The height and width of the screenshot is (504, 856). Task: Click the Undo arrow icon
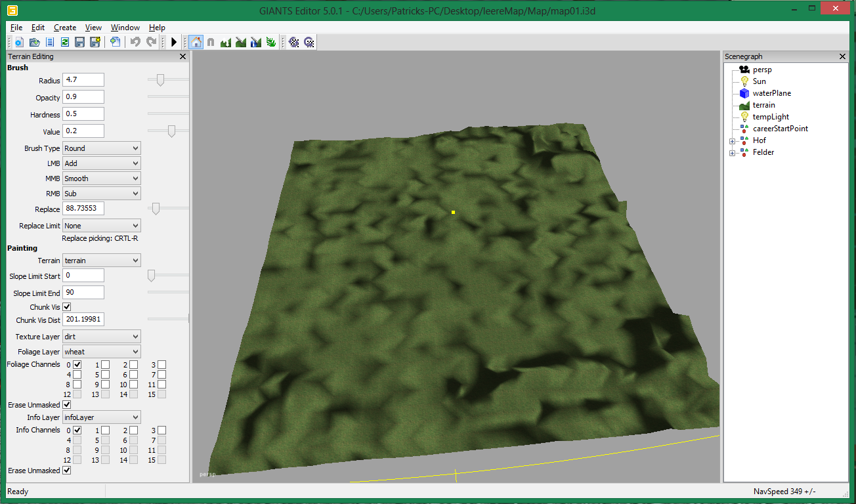click(x=135, y=42)
